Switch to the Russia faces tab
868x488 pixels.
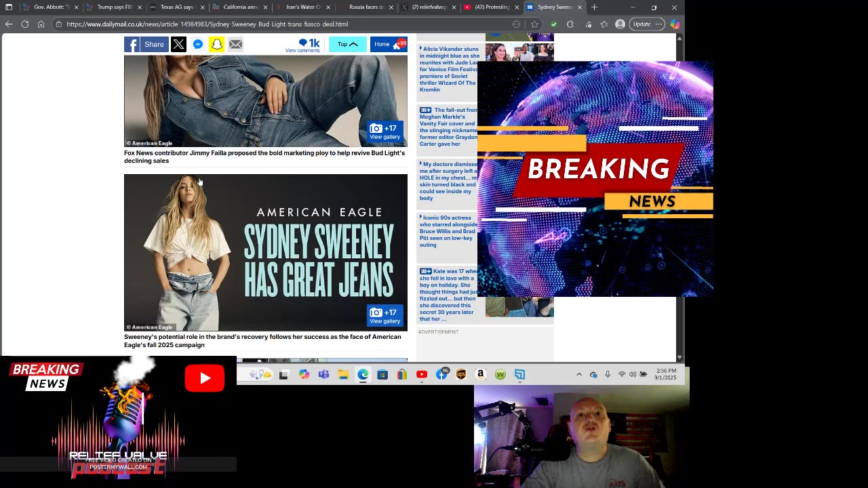tap(365, 7)
